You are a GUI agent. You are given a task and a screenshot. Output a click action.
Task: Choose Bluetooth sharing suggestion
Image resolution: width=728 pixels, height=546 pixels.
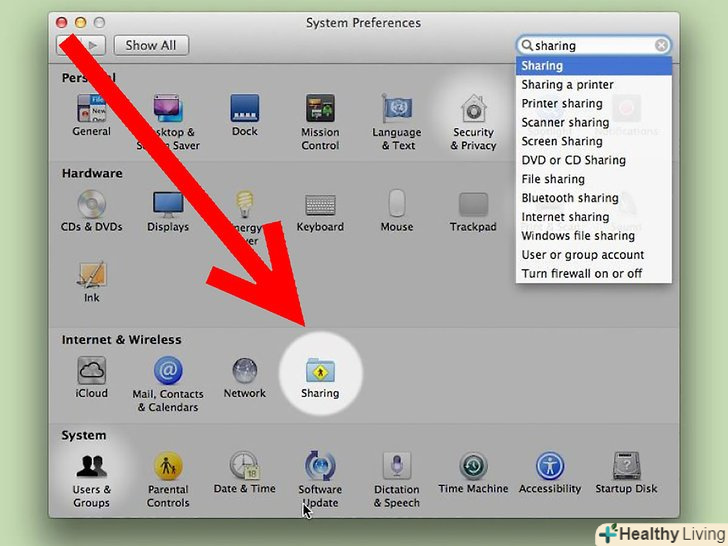[593, 198]
